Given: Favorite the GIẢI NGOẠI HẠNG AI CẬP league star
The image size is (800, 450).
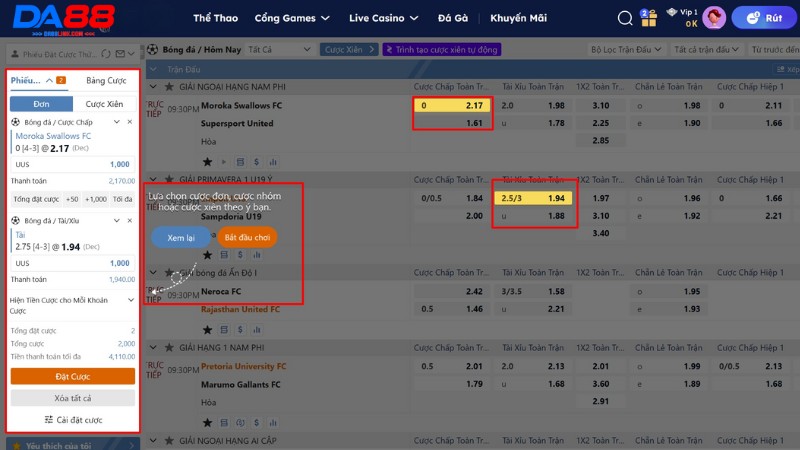Looking at the screenshot, I should click(x=169, y=440).
